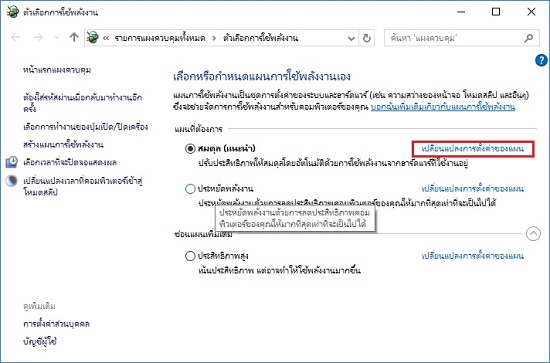
Task: Open the address bar history dropdown arrow
Action: (x=351, y=38)
